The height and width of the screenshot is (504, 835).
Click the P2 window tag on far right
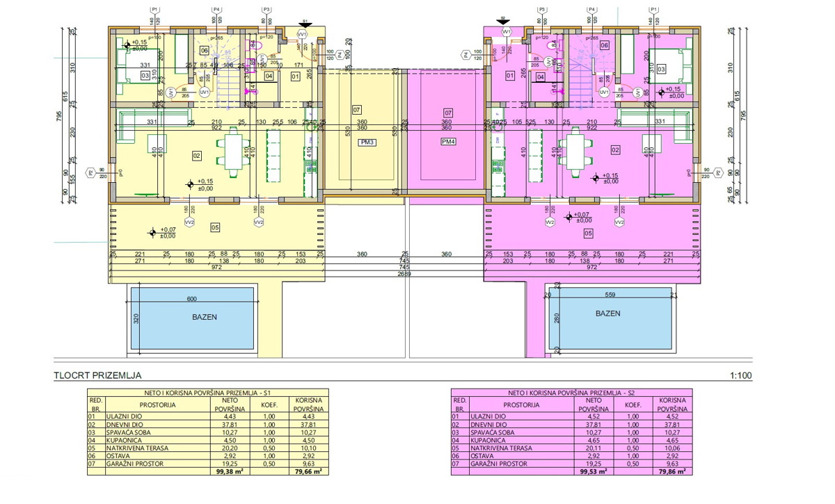point(717,171)
